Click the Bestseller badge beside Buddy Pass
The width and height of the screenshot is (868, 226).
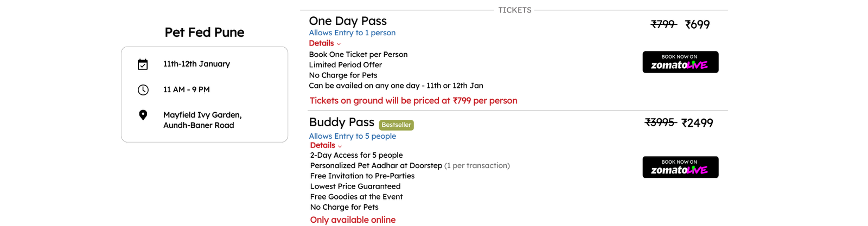tap(396, 125)
